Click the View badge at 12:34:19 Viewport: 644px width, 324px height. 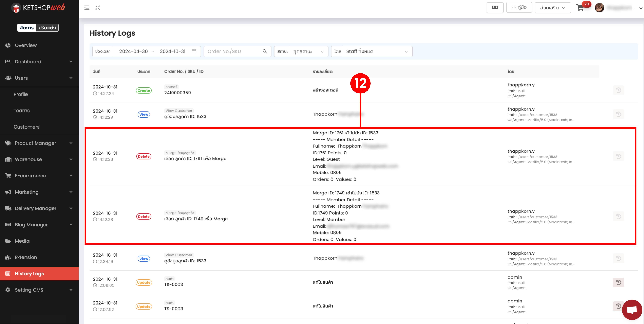[144, 259]
